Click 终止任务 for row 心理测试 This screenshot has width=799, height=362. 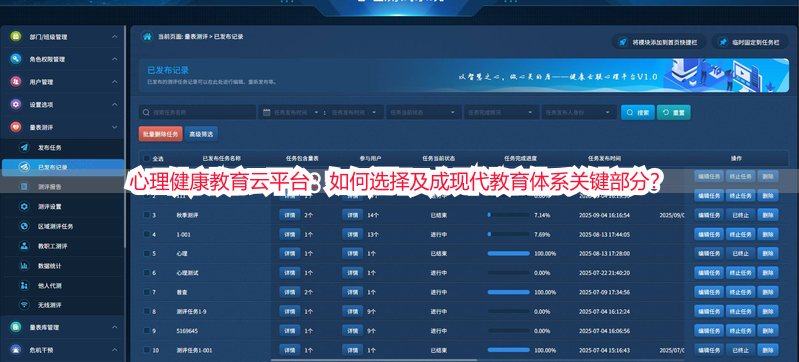(x=740, y=273)
